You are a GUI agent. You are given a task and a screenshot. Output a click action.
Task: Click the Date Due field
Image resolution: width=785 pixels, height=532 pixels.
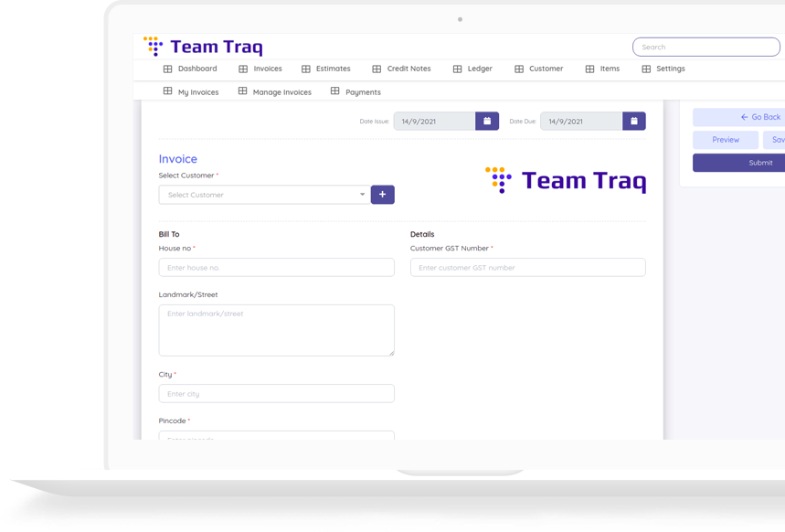point(581,121)
